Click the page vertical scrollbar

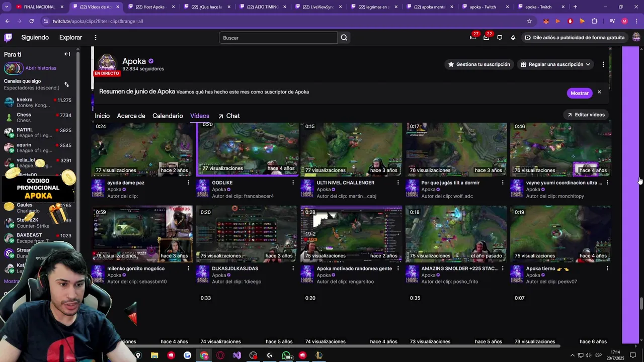tap(641, 304)
